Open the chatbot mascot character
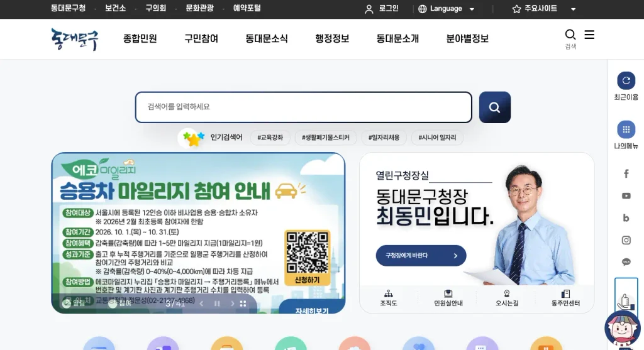644x350 pixels. coord(623,328)
